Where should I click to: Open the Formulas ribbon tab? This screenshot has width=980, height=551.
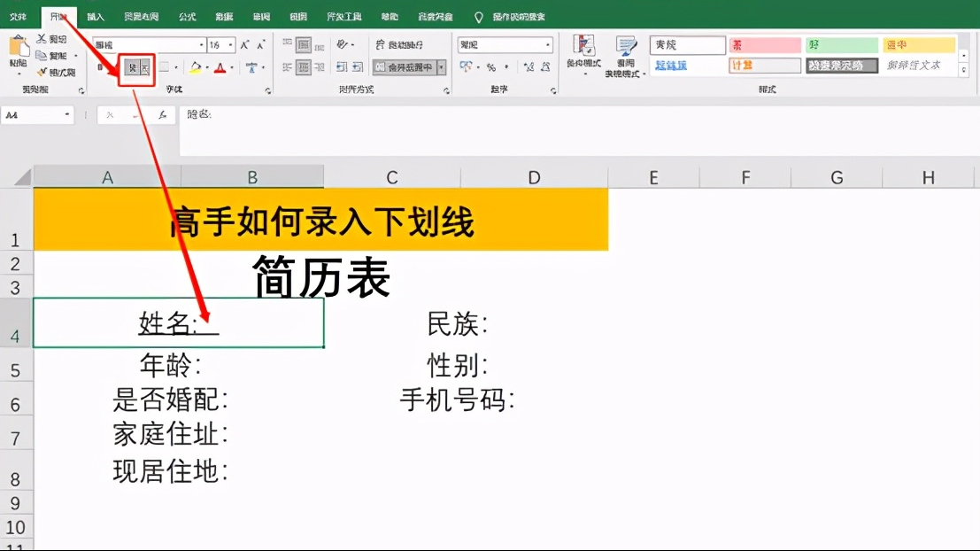coord(186,15)
